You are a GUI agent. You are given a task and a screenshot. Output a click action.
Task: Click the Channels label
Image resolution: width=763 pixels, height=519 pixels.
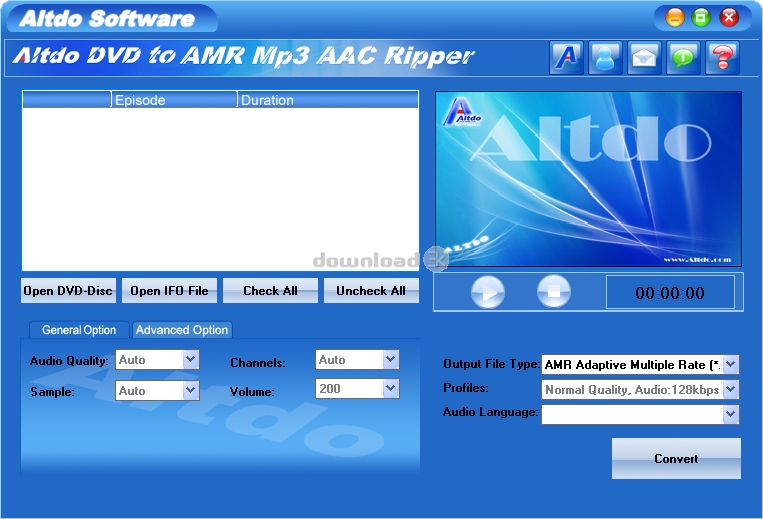257,363
